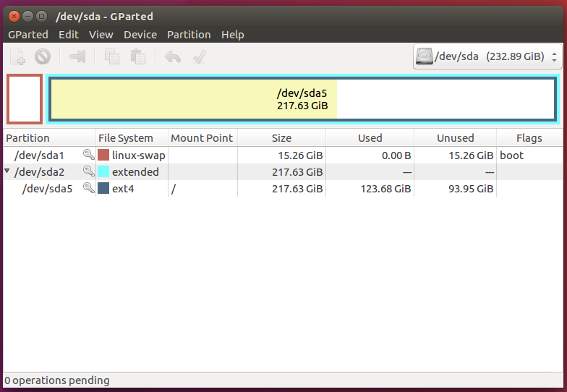Open the GParted menu
The image size is (567, 392).
(x=28, y=35)
